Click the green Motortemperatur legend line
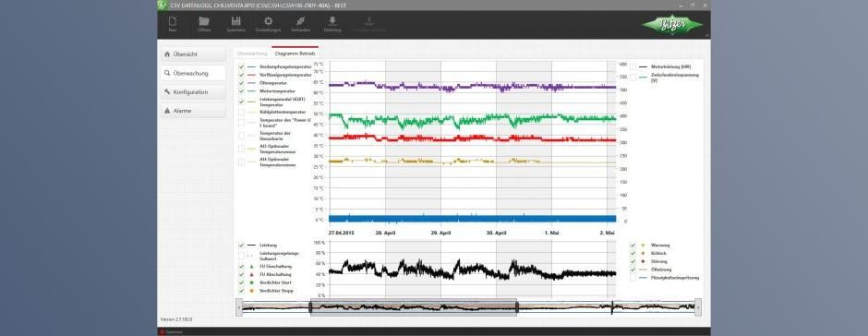Screen dimensions: 868x336 [251, 90]
